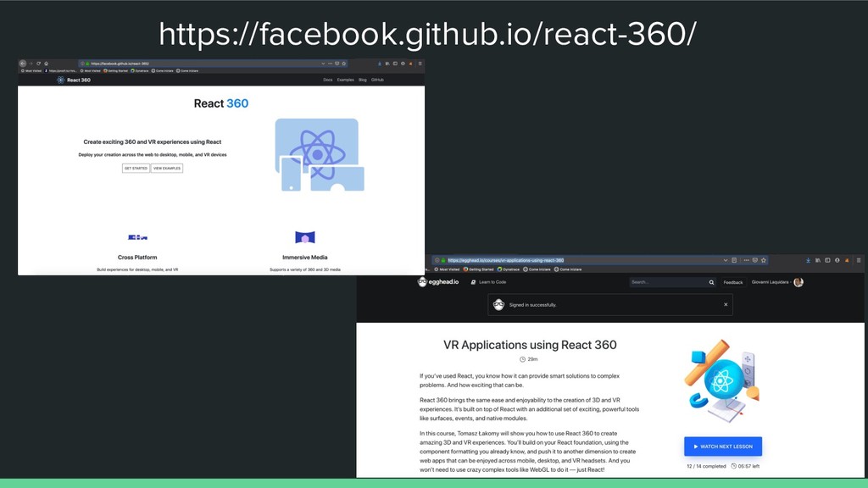Viewport: 868px width, 488px height.
Task: Click Pocket icon in React 360 browser
Action: (337, 64)
